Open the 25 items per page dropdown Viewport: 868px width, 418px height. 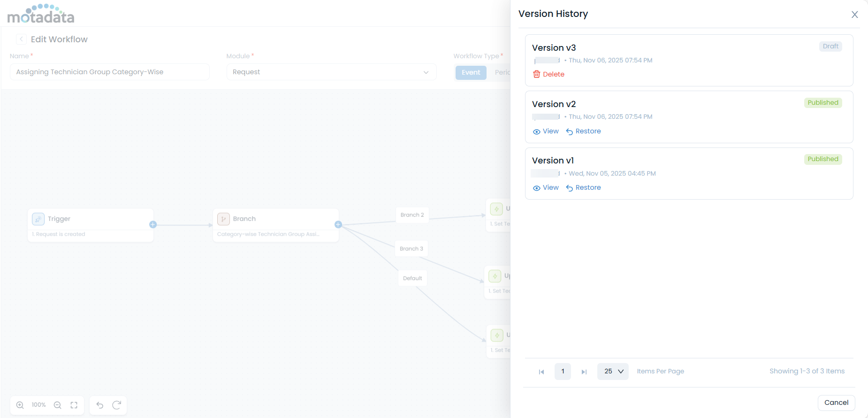613,372
